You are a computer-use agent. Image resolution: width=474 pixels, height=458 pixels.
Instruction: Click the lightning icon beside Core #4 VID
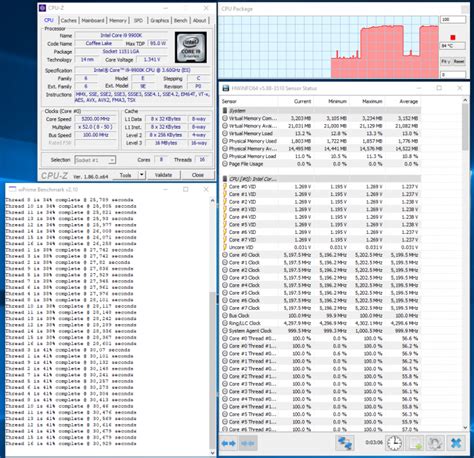click(x=225, y=217)
